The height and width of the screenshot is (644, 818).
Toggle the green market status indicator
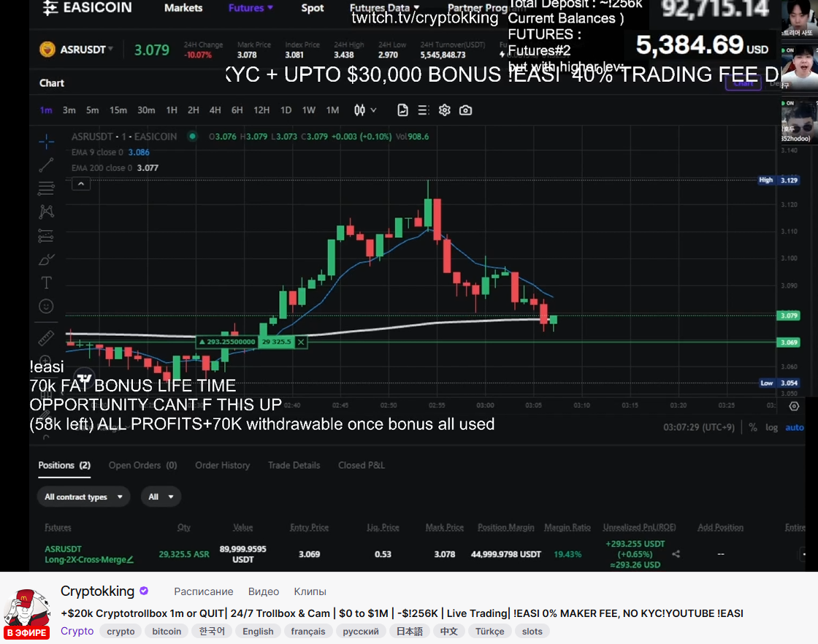coord(193,137)
